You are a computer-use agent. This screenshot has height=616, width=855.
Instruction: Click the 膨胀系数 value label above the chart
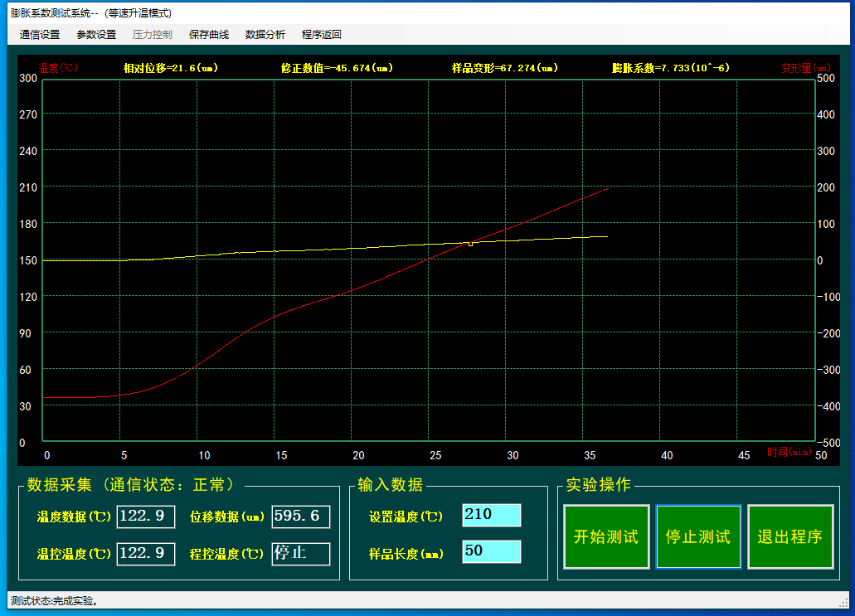point(671,68)
